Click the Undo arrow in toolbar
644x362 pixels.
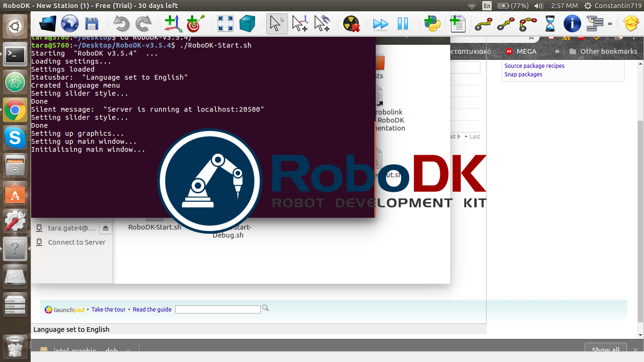[121, 24]
